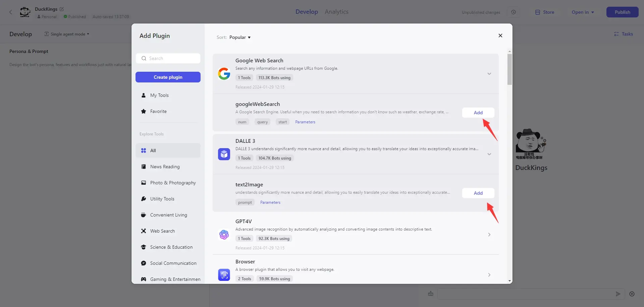
Task: Click the Convenient Living icon
Action: click(x=144, y=215)
